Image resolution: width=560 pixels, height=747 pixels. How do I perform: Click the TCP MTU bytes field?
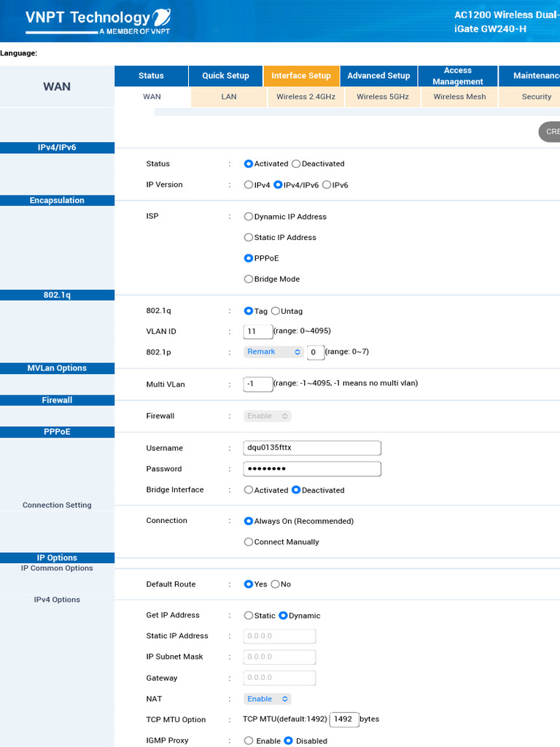(x=343, y=719)
